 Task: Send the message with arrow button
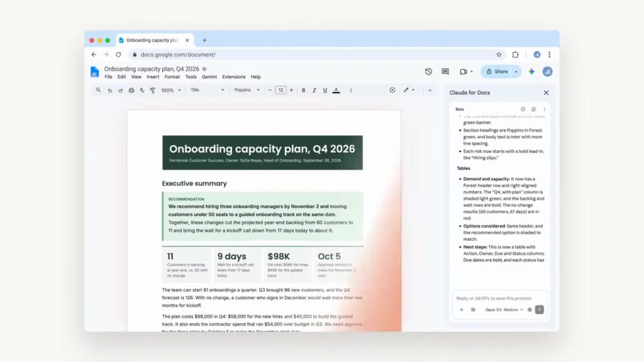point(539,310)
